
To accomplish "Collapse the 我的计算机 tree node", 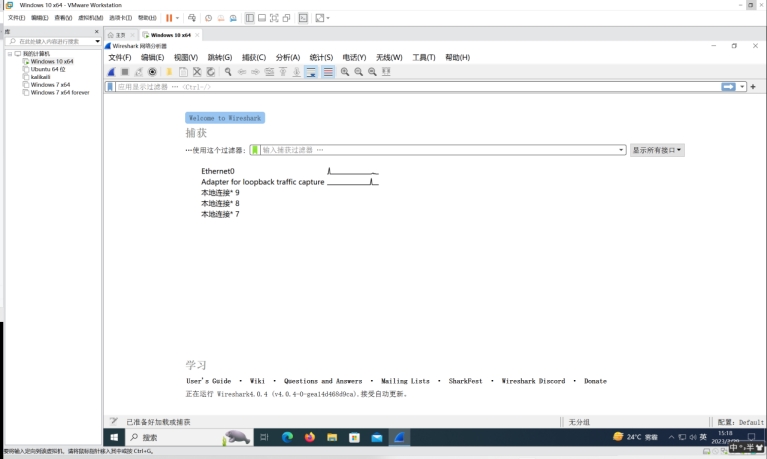I will [8, 54].
